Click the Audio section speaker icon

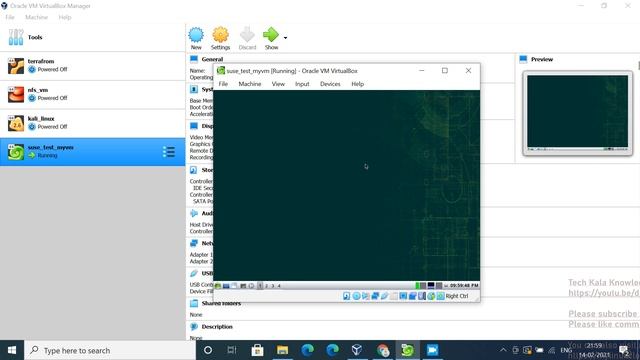coord(194,213)
